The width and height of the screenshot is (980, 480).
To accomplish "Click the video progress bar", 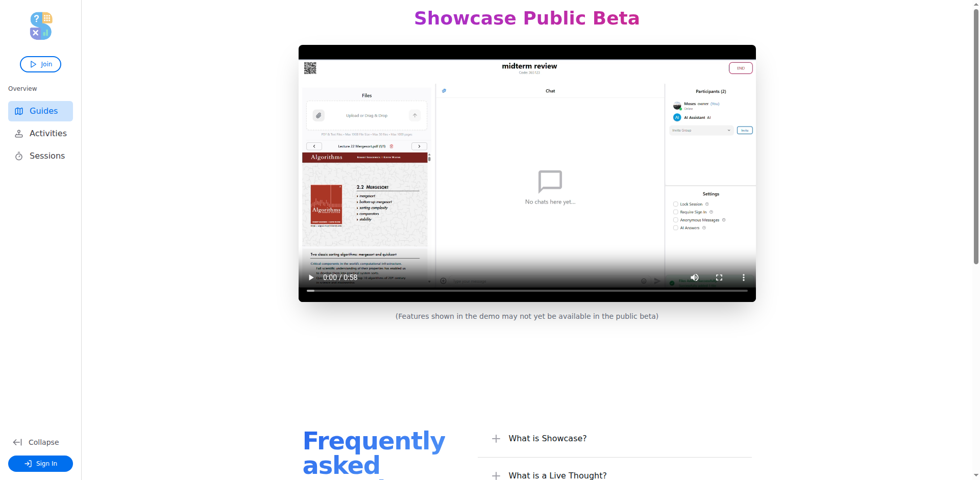I will point(527,291).
